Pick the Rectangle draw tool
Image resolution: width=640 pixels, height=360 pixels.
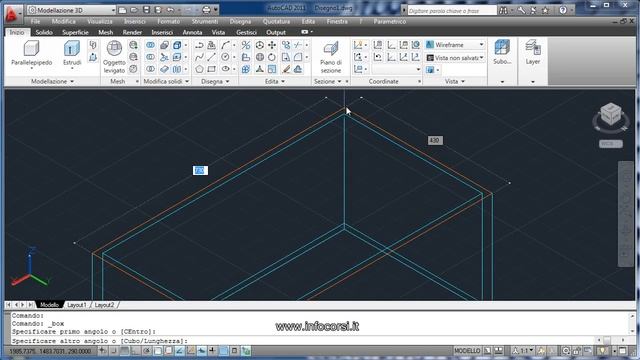click(211, 69)
